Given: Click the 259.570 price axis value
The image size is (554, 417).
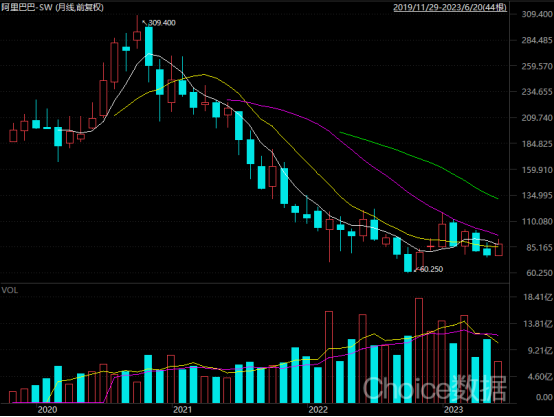Looking at the screenshot, I should click(537, 66).
